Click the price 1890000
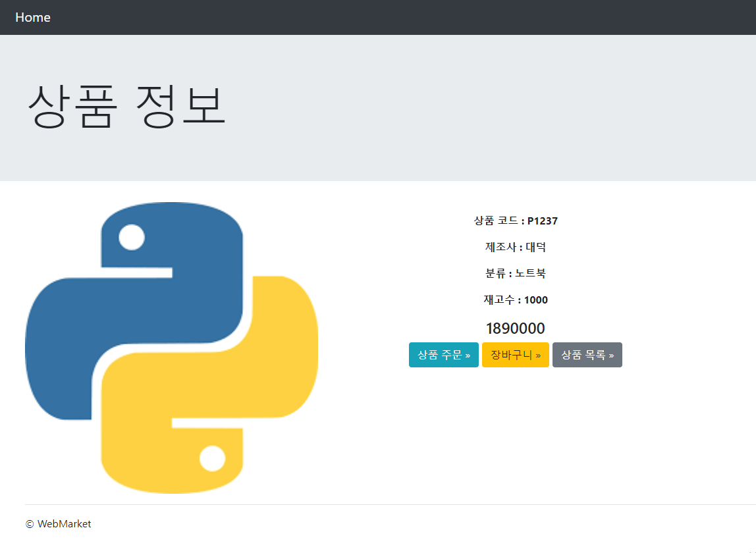This screenshot has height=553, width=756. click(x=516, y=329)
